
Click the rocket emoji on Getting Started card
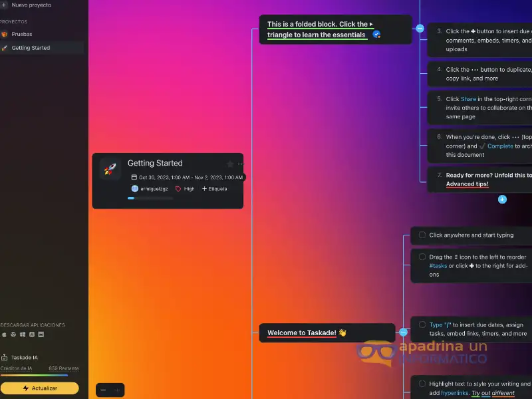click(110, 169)
